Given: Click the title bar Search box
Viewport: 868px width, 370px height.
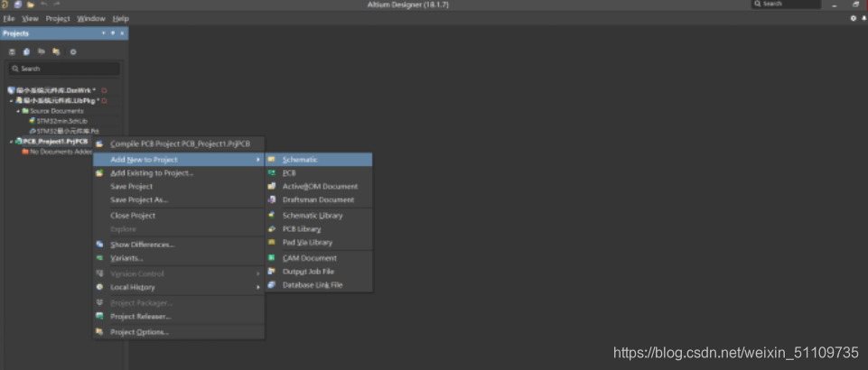Looking at the screenshot, I should 786,4.
